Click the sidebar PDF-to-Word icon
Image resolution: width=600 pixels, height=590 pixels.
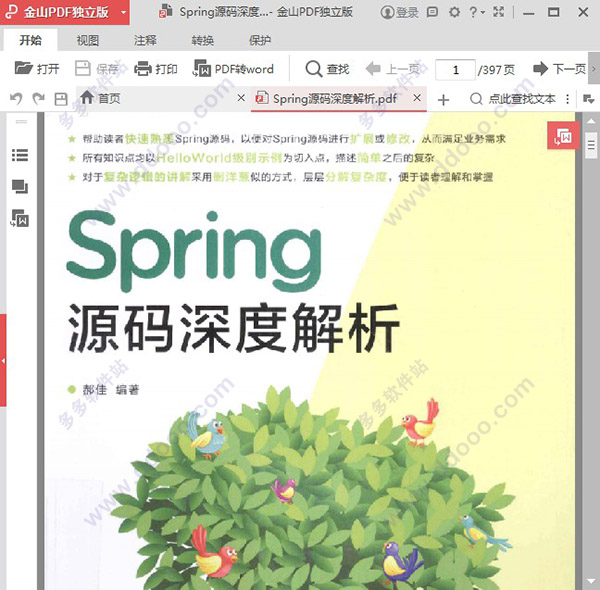tap(20, 218)
